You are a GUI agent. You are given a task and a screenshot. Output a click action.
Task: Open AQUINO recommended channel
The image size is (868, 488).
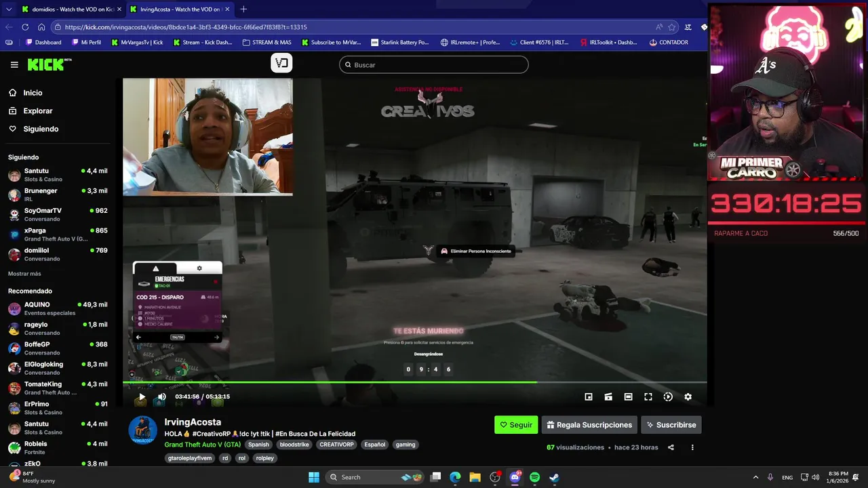point(58,308)
